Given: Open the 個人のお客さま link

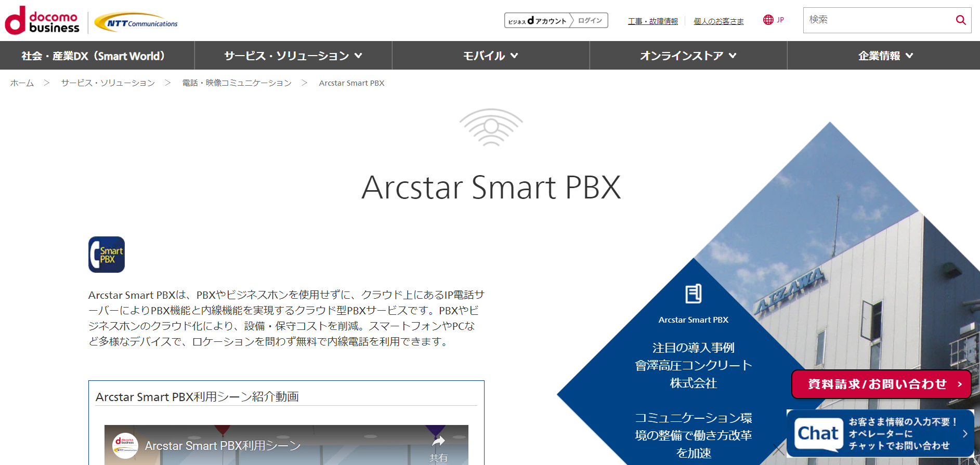Looking at the screenshot, I should point(718,21).
